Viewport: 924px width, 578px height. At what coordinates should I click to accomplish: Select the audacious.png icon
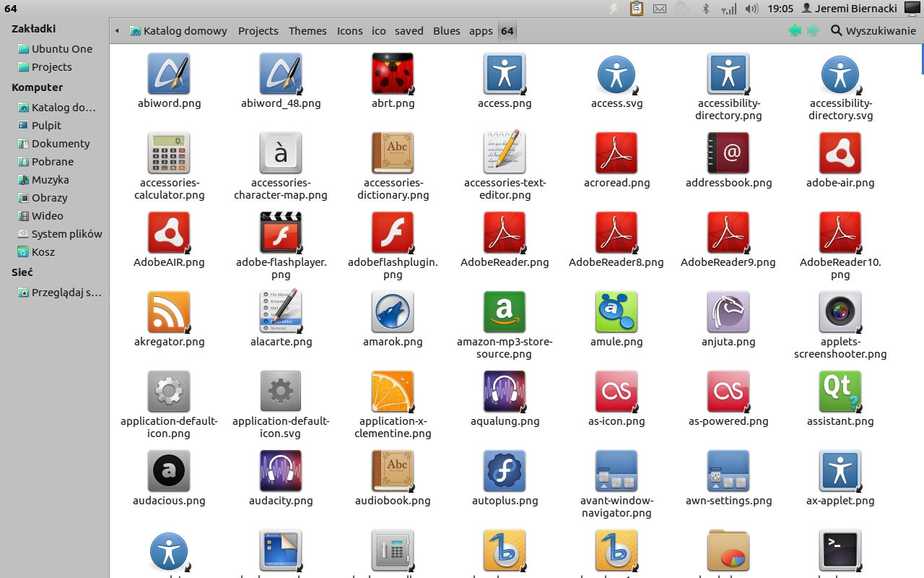tap(169, 471)
